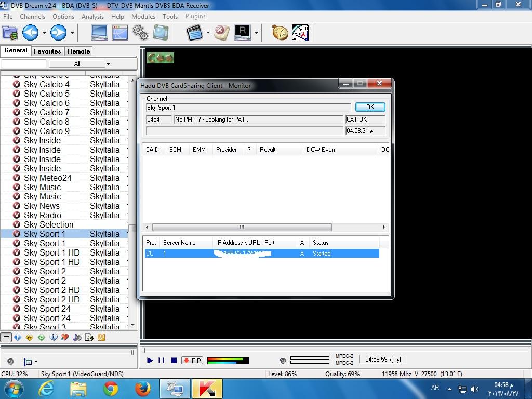Click OK in Hadu Monitor dialog

coord(370,107)
